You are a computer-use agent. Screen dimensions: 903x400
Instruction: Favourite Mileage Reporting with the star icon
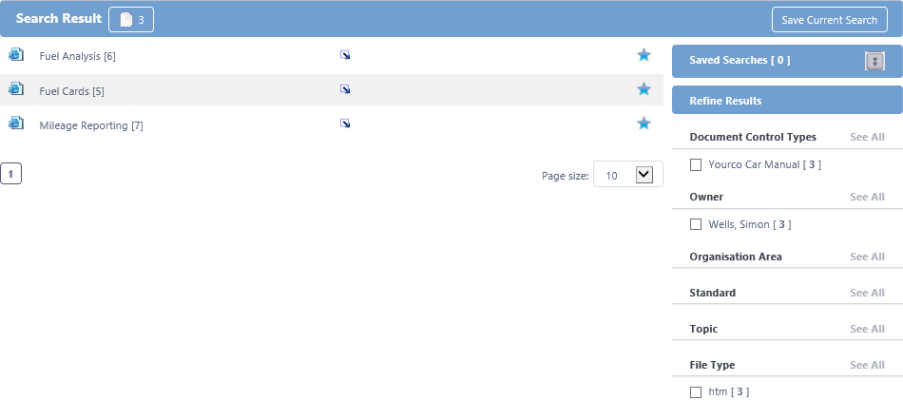644,124
